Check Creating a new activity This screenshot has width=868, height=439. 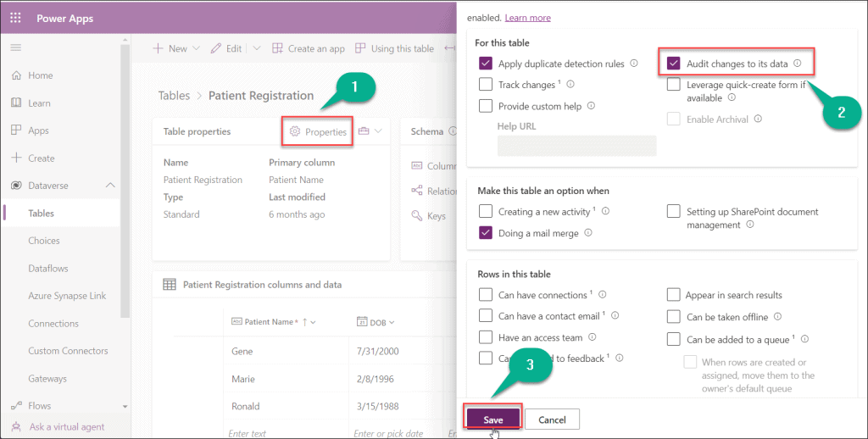[x=486, y=211]
